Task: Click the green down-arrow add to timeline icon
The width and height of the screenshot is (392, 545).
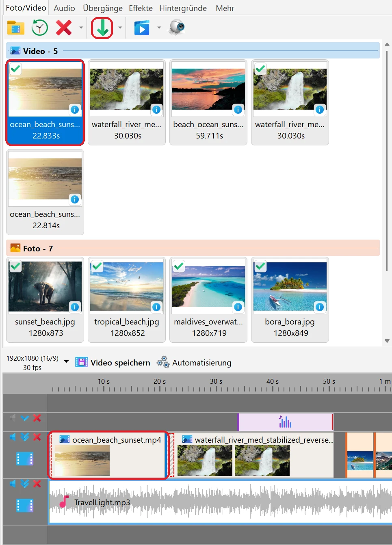Action: pyautogui.click(x=102, y=28)
